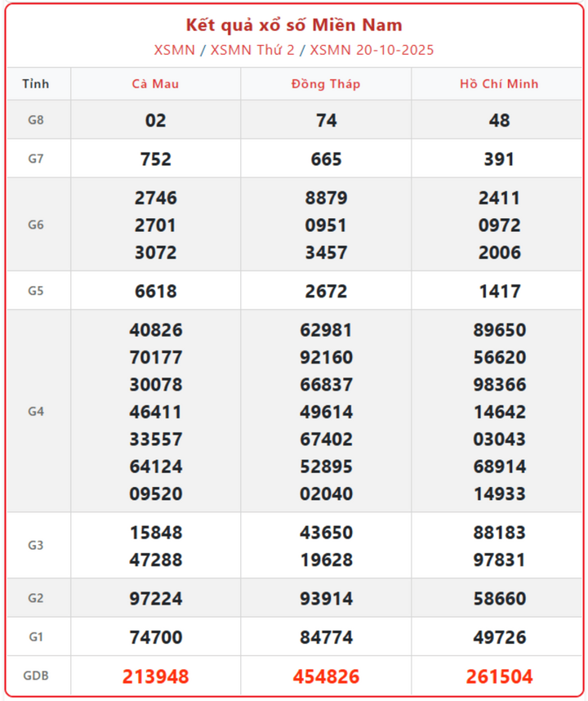The image size is (588, 701).
Task: Click Hồ Chí Minh G3 number 88183
Action: coord(499,533)
